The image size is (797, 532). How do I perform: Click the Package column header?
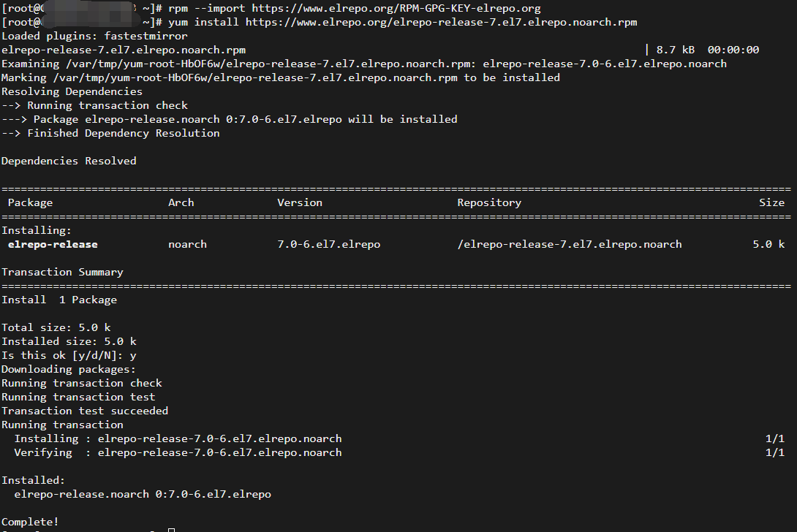30,202
